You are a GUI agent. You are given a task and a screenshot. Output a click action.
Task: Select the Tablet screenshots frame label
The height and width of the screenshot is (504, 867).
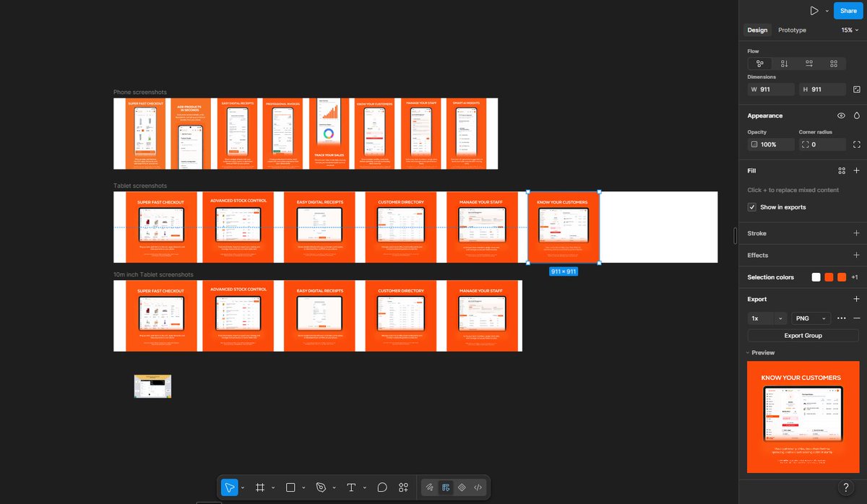140,186
